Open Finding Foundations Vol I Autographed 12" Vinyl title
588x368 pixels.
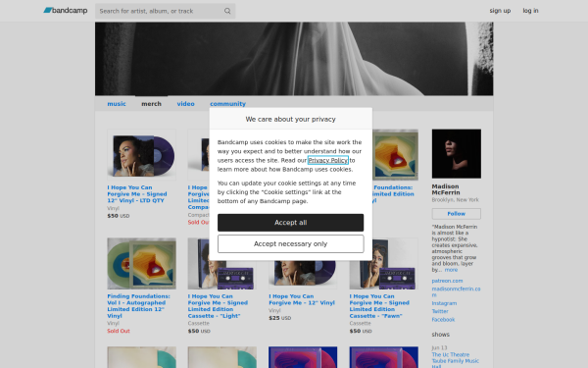(138, 306)
